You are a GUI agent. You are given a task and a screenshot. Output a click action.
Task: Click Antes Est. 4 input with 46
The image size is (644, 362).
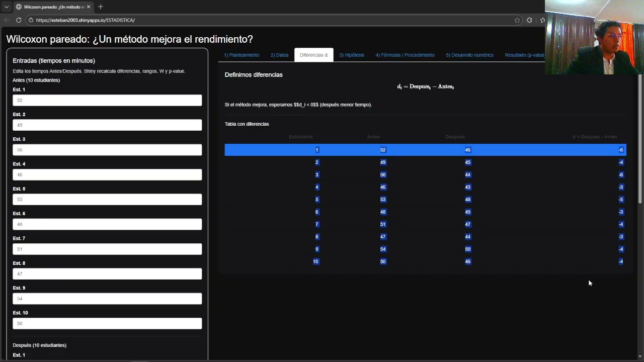(x=107, y=174)
